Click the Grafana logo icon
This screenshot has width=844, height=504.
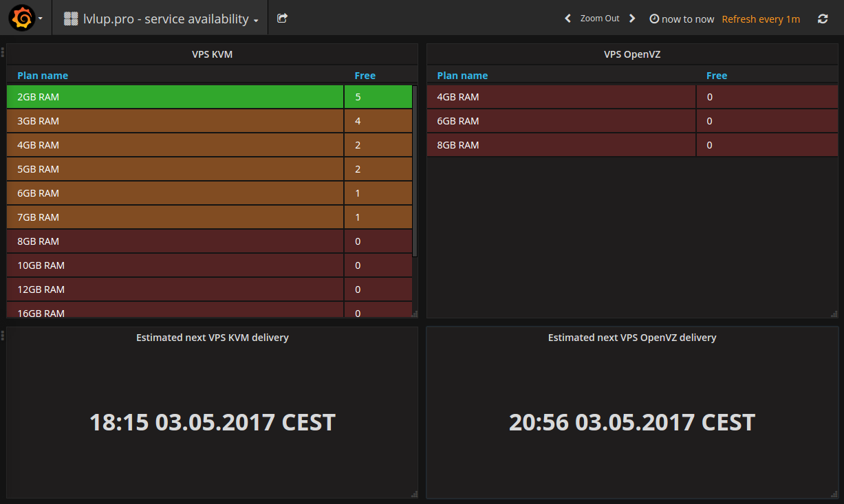pyautogui.click(x=21, y=19)
